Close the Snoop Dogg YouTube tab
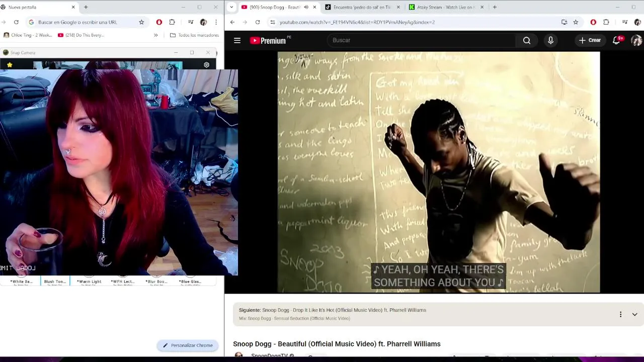This screenshot has height=362, width=644. click(314, 7)
